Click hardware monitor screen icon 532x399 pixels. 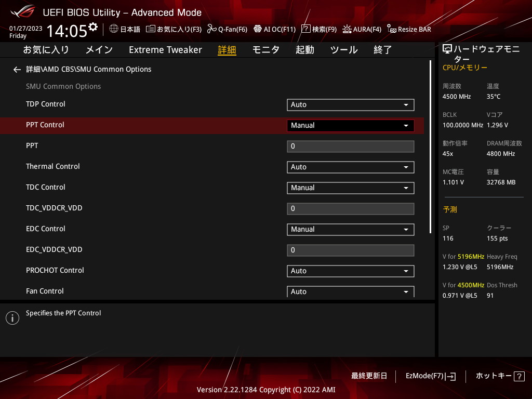tap(447, 49)
